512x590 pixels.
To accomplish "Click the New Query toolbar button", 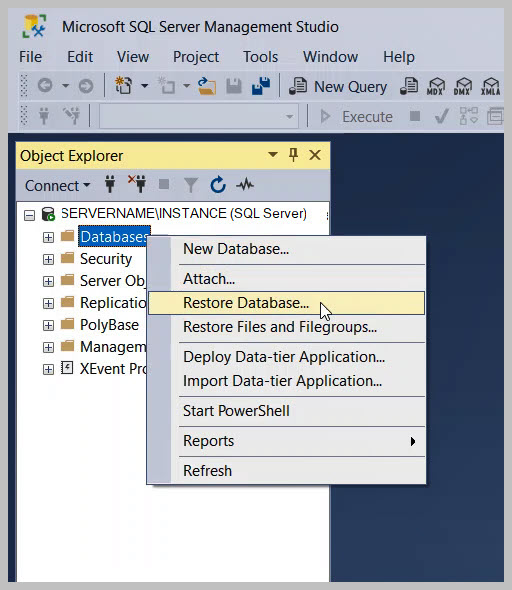I will coord(337,87).
